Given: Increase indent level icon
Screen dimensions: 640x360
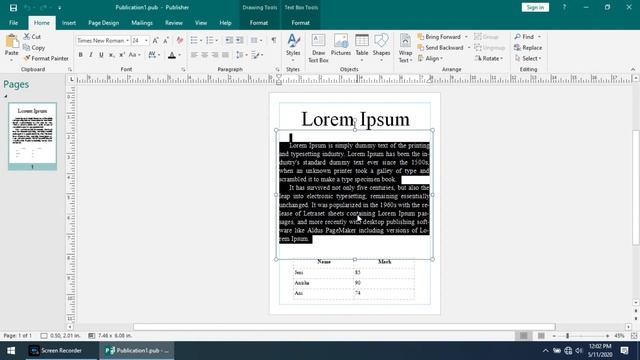Looking at the screenshot, I should pos(240,40).
